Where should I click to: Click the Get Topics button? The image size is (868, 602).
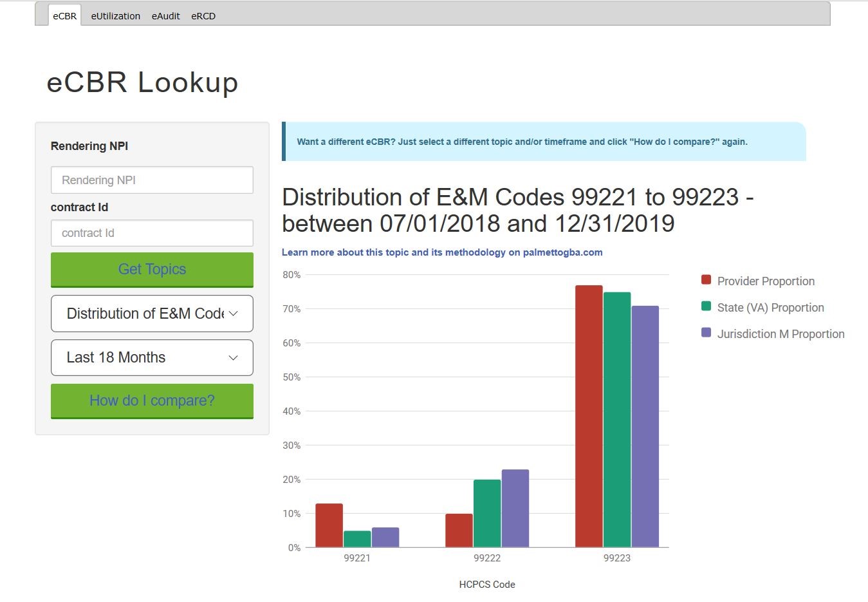click(152, 270)
